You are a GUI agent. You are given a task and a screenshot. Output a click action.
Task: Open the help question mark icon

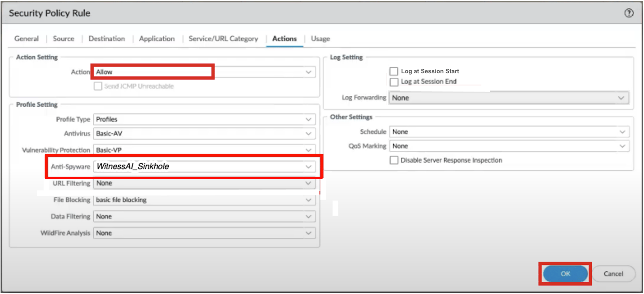[x=628, y=13]
